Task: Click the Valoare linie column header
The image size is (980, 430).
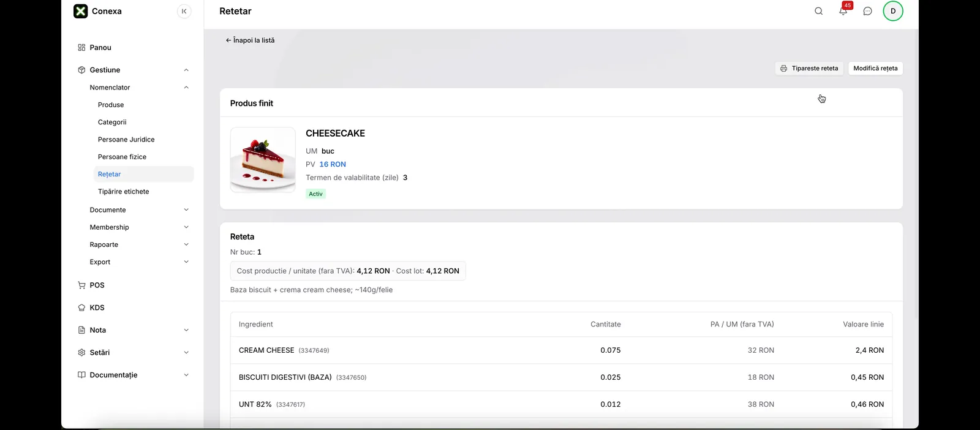Action: click(863, 324)
